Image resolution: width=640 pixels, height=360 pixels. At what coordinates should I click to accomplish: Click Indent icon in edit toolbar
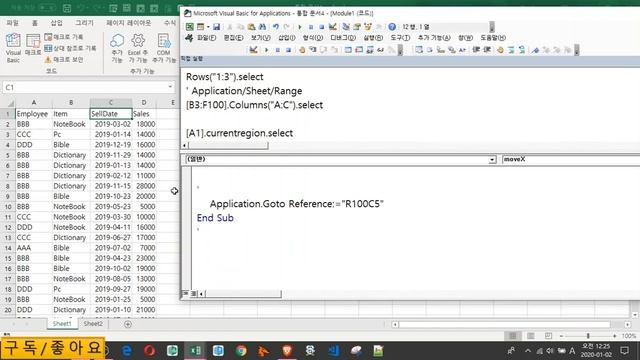click(476, 50)
